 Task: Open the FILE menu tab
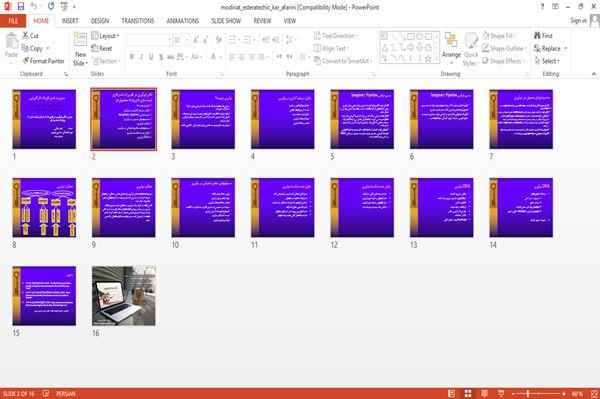point(13,21)
